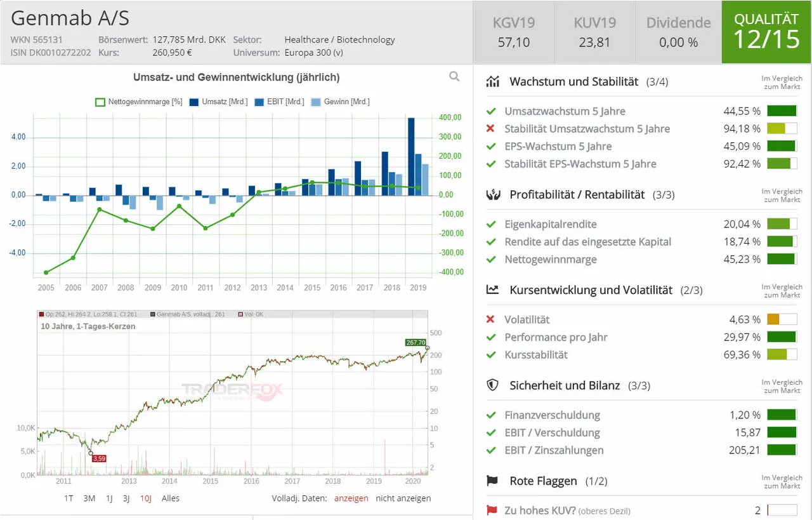Click the green QUALITÄT 12/15 badge
This screenshot has width=812, height=520.
(766, 32)
